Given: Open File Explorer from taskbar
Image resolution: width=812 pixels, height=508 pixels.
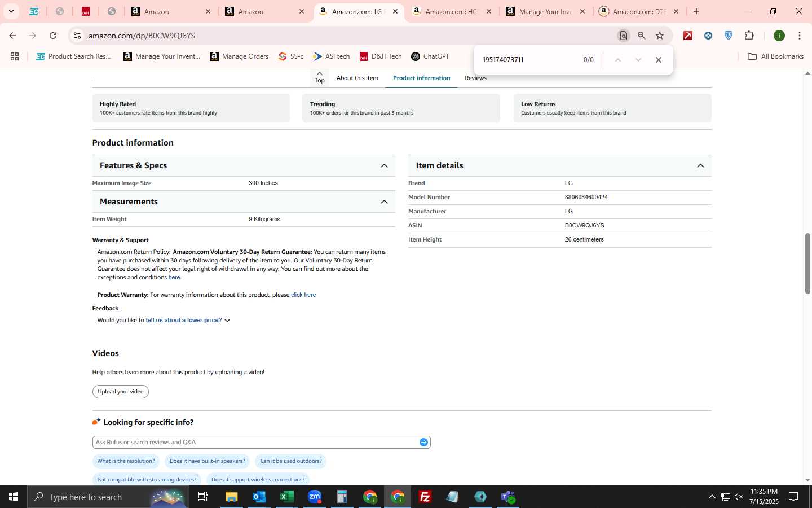Looking at the screenshot, I should click(x=231, y=497).
